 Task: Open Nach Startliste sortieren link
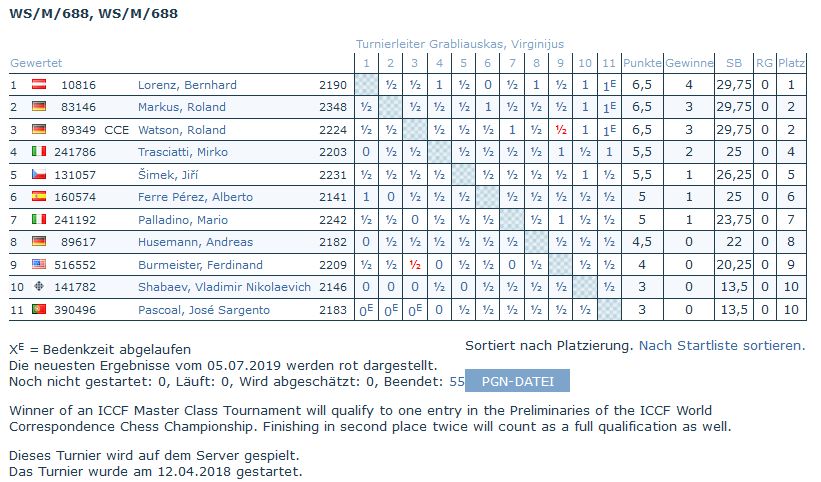point(722,345)
